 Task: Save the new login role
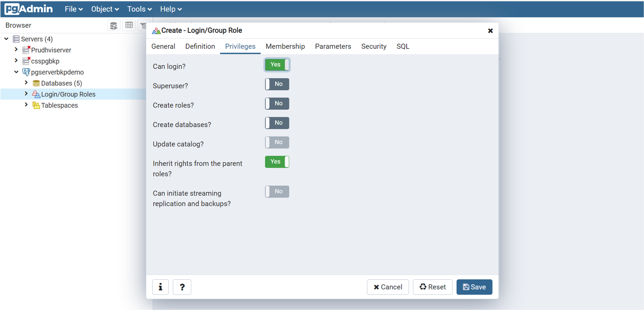[474, 287]
